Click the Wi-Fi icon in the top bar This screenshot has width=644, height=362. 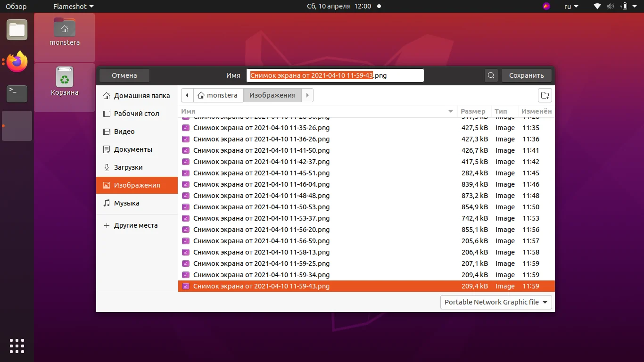(596, 6)
